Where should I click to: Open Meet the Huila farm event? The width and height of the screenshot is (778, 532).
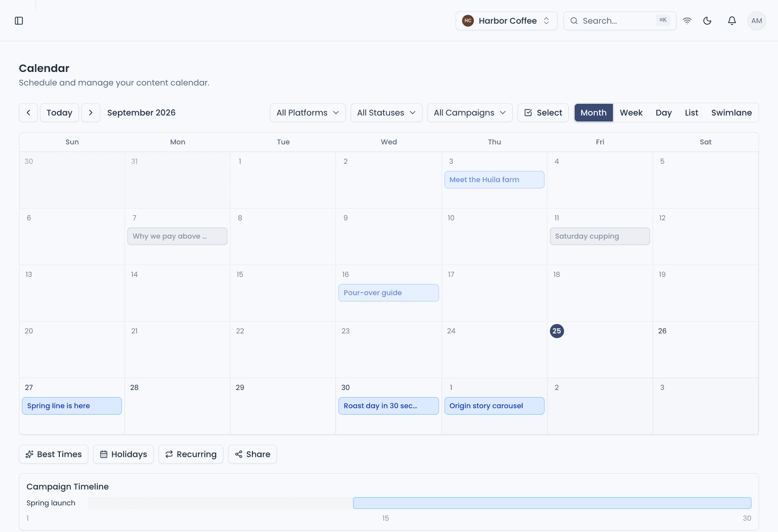coord(495,180)
